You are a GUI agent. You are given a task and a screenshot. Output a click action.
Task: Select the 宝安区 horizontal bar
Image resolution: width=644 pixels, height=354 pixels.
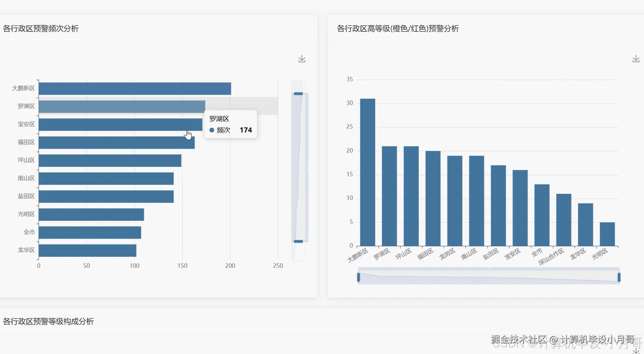(x=120, y=124)
